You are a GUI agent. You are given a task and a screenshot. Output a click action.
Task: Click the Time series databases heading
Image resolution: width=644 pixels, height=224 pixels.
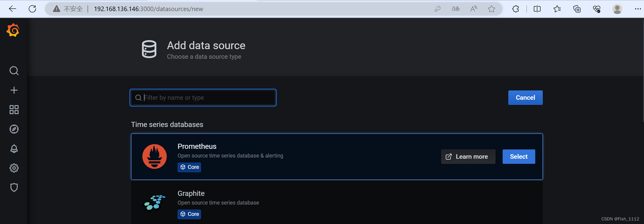coord(167,125)
